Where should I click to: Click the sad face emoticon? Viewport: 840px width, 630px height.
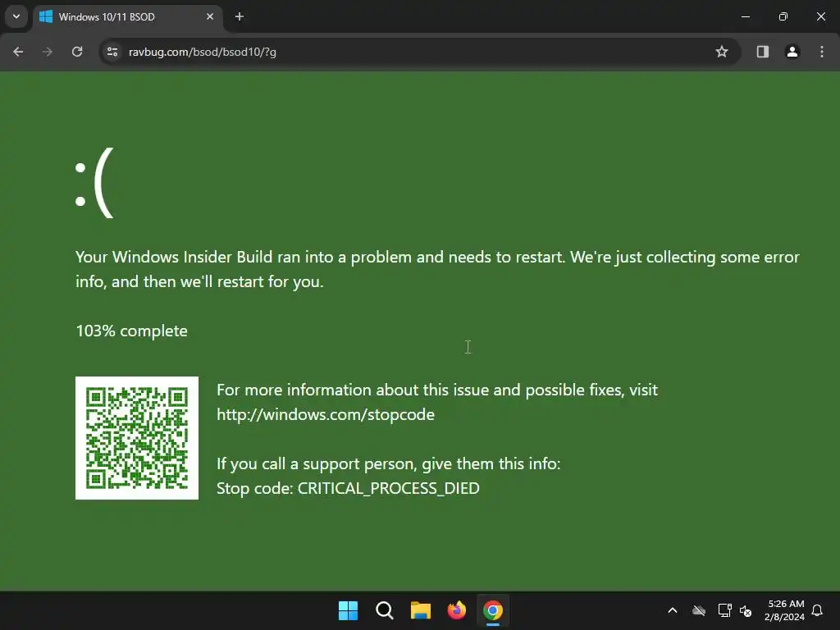(x=95, y=183)
